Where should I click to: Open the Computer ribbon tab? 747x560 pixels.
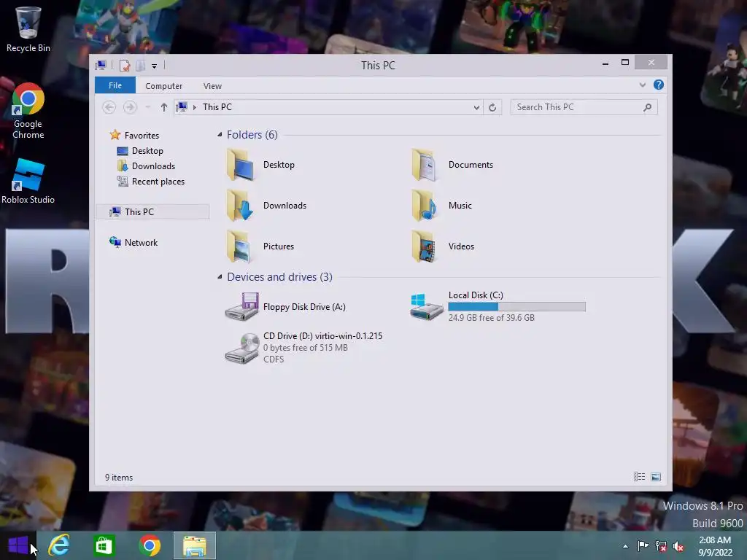pos(164,86)
